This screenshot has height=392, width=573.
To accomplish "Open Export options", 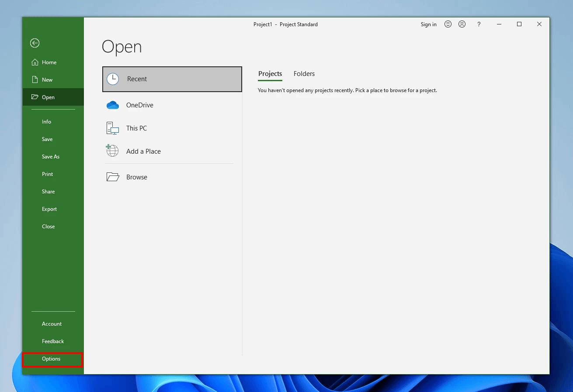I will [x=49, y=209].
